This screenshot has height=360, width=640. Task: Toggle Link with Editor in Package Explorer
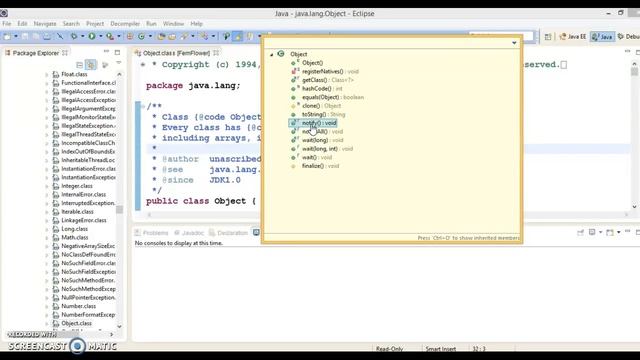pyautogui.click(x=91, y=64)
